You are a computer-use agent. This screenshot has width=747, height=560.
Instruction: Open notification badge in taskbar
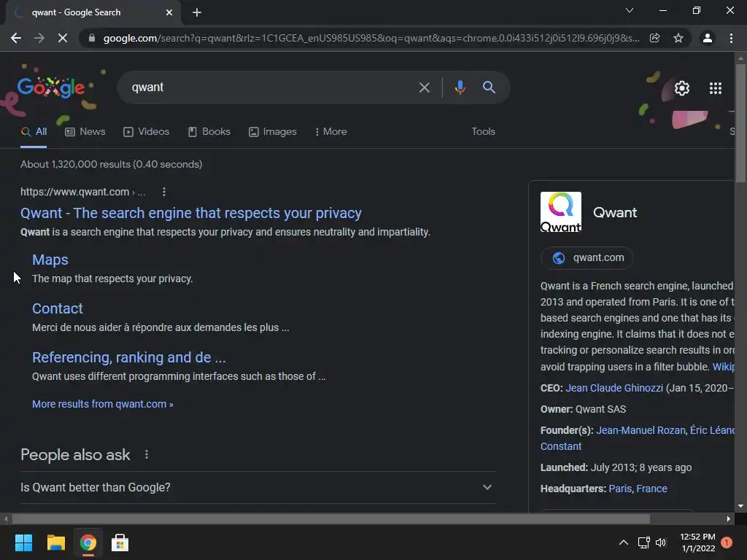click(x=727, y=542)
